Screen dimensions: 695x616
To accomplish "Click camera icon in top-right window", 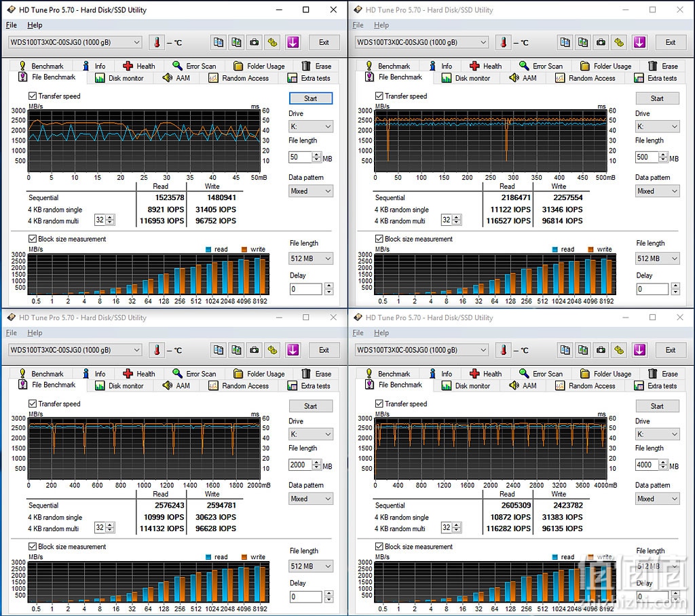I will click(x=601, y=42).
